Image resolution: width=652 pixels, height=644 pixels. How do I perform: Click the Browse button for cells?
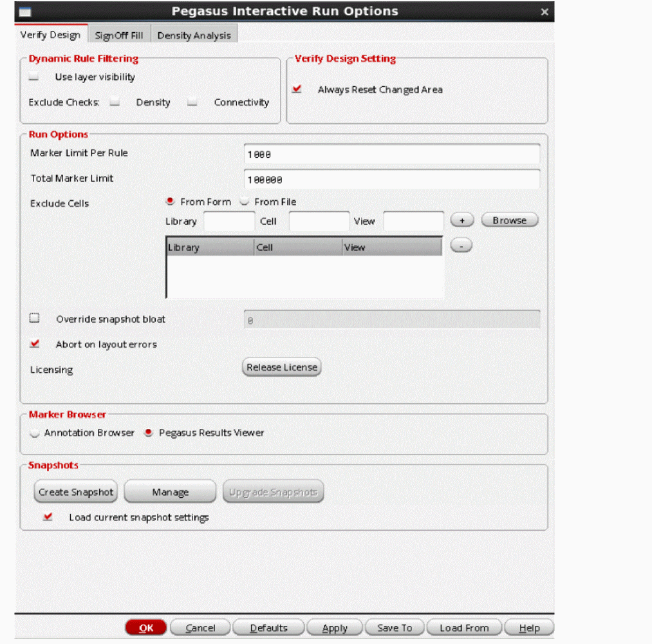pyautogui.click(x=509, y=220)
